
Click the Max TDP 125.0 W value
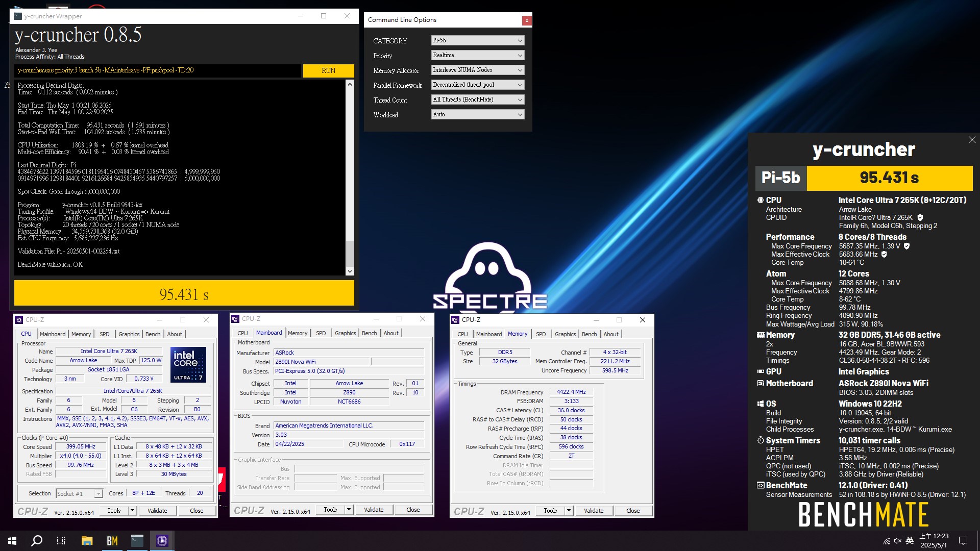(151, 360)
